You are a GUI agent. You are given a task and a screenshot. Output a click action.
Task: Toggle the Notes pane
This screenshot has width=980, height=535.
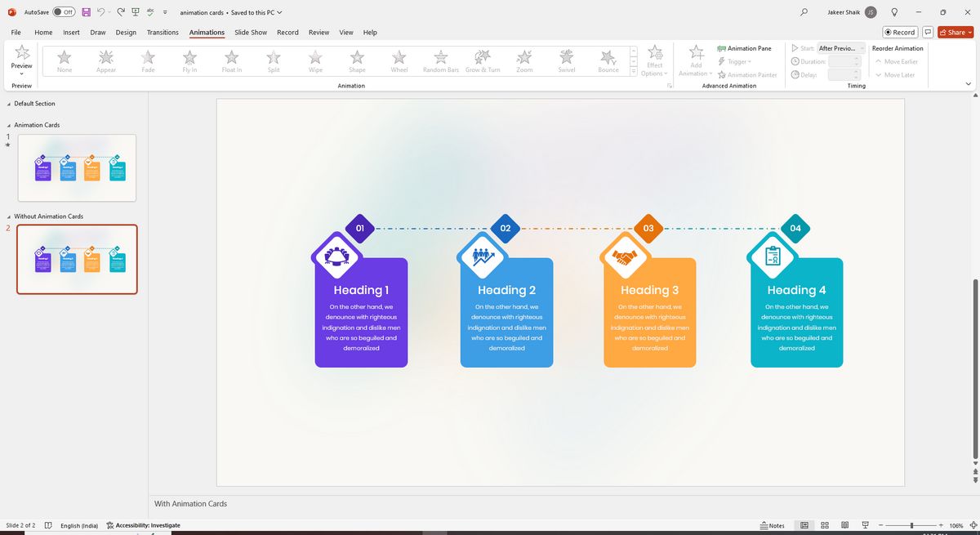[772, 525]
